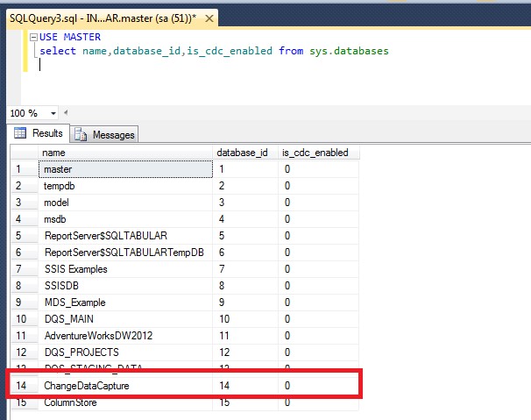This screenshot has width=531, height=420.
Task: Click the results grid select-all corner cell
Action: coord(23,153)
